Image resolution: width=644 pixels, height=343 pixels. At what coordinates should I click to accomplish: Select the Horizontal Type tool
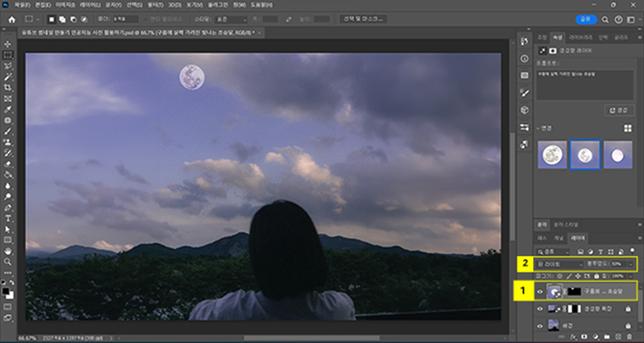coord(8,219)
